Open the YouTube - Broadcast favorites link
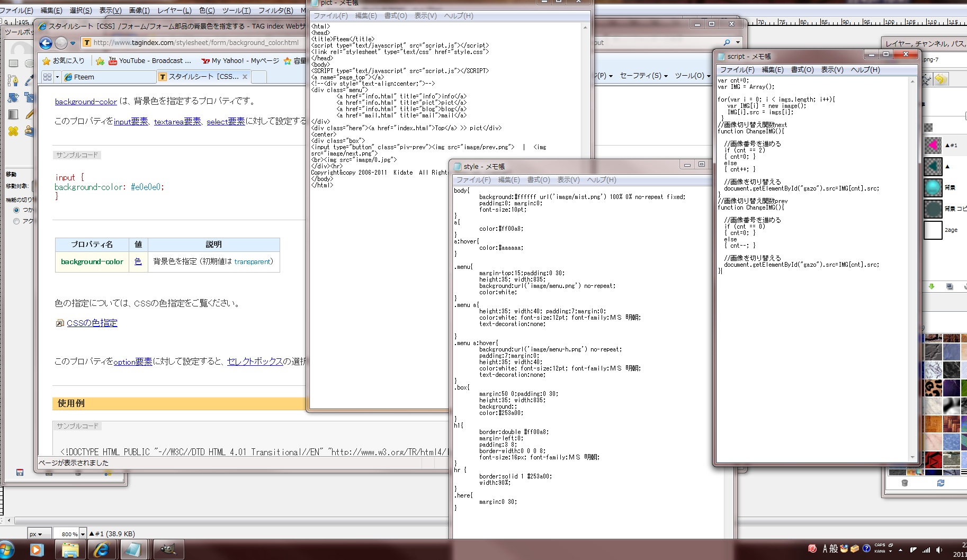Screen dimensions: 967x560 pos(150,61)
